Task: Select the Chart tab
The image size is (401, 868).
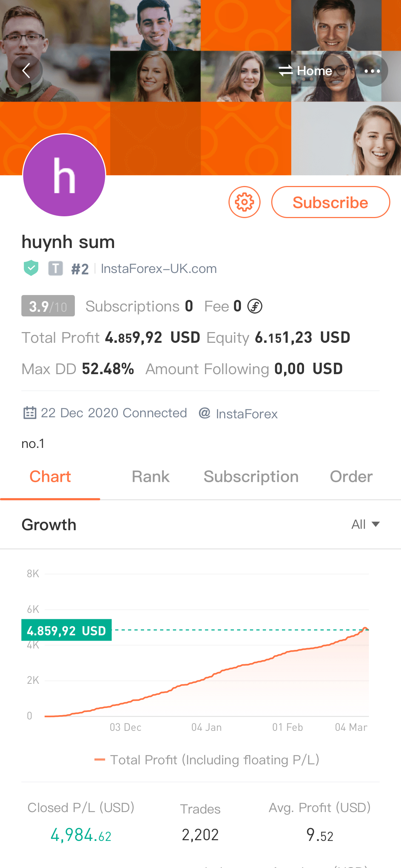Action: click(50, 477)
